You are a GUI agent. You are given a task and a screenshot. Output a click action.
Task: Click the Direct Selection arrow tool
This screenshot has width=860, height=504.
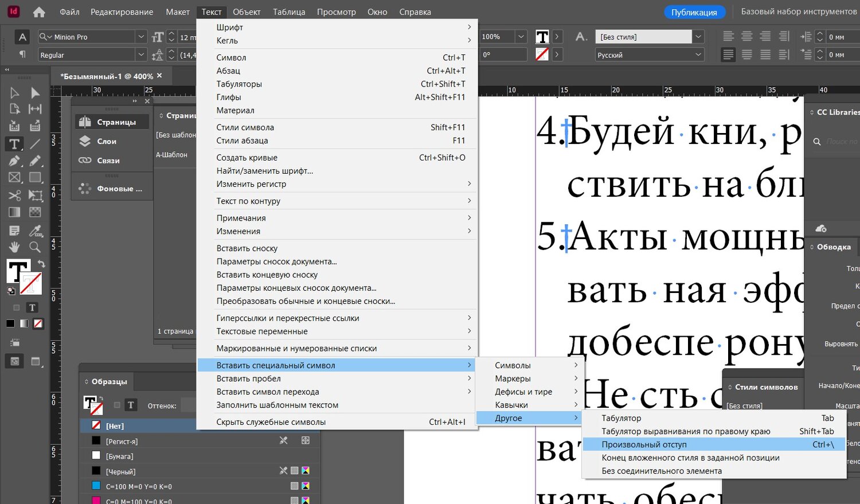coord(35,93)
